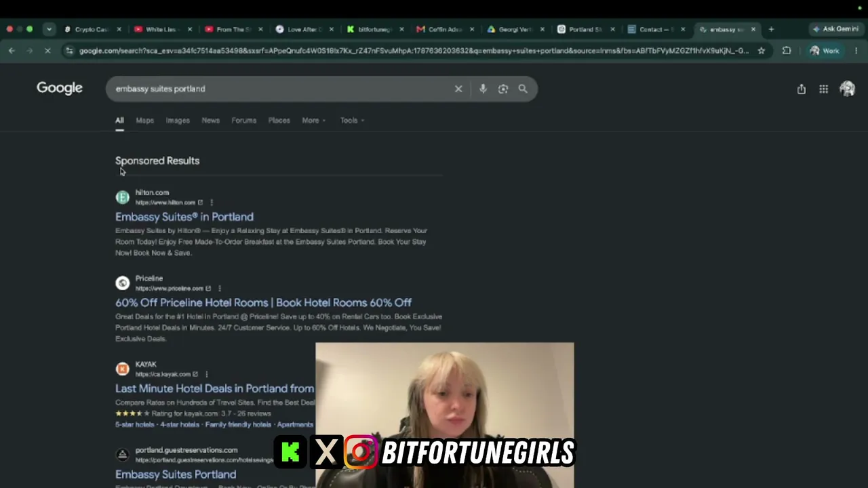Click the Hilton favicon in first sponsored result
This screenshot has height=488, width=868.
(122, 197)
